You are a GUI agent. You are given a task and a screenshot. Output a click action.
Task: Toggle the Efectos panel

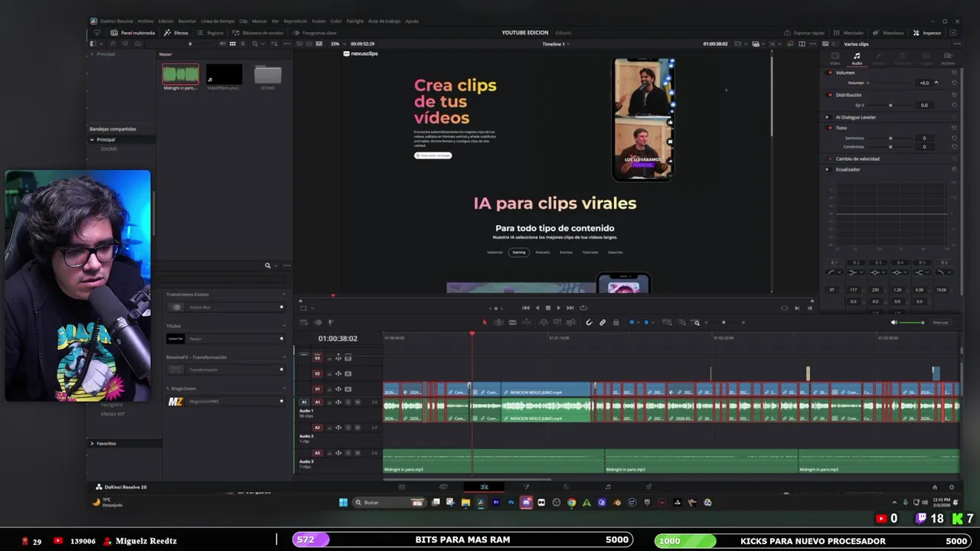(x=177, y=33)
